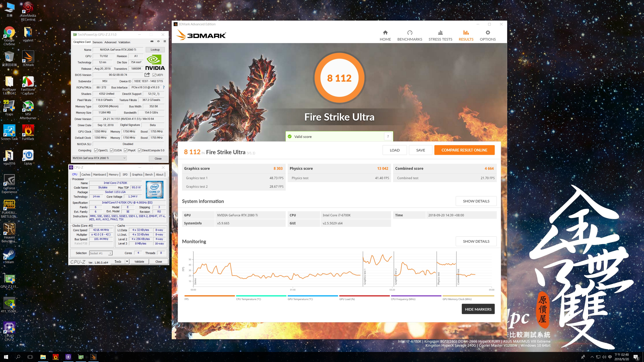Select the Uplay desktop icon
Screen dimensions: 644x362
28,157
